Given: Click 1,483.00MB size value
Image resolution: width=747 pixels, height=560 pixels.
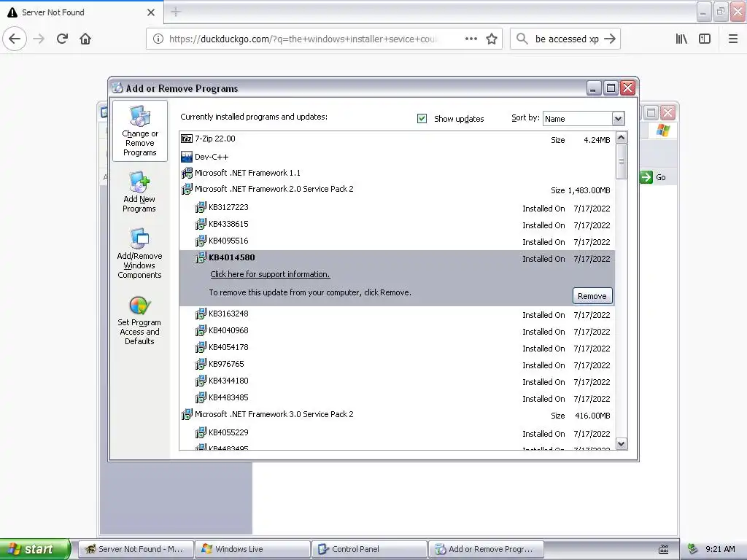Looking at the screenshot, I should 589,190.
